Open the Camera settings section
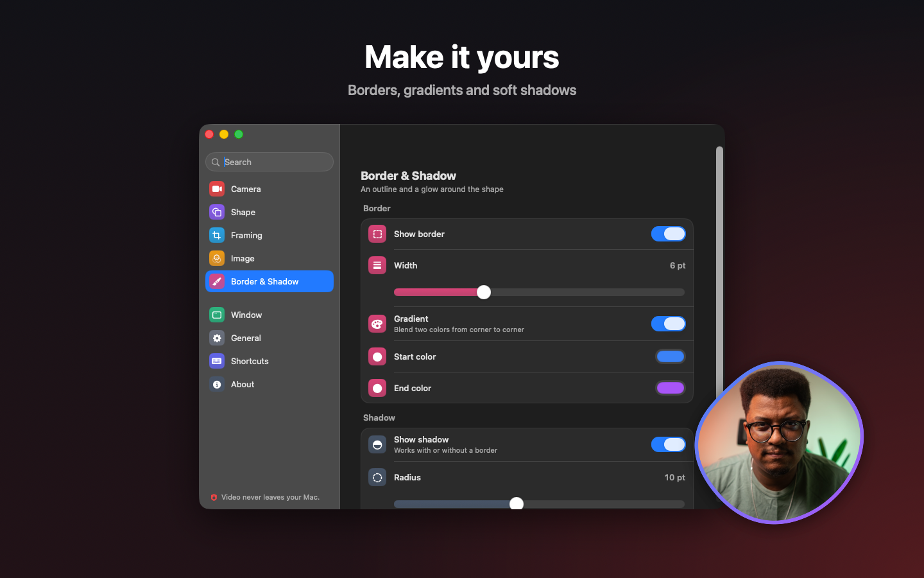This screenshot has height=578, width=924. pyautogui.click(x=269, y=189)
